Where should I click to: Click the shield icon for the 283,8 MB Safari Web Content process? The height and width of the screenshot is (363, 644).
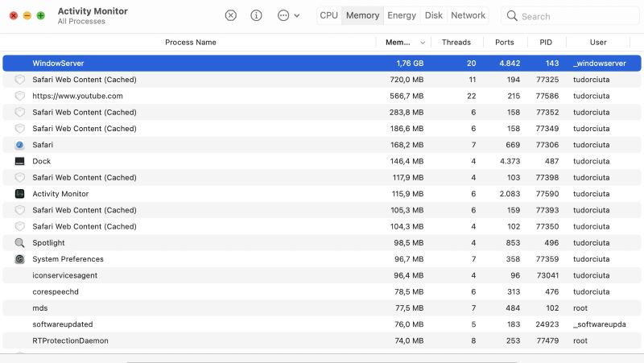(x=19, y=112)
